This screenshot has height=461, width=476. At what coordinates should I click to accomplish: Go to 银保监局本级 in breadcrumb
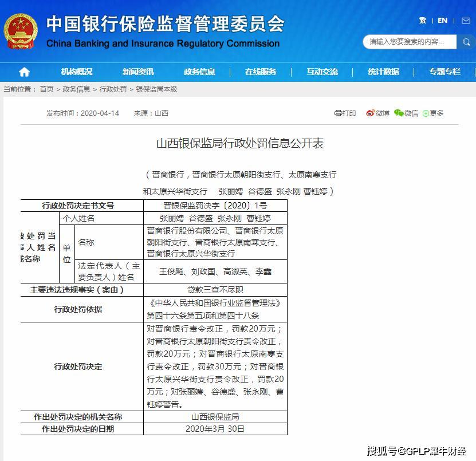pyautogui.click(x=156, y=89)
